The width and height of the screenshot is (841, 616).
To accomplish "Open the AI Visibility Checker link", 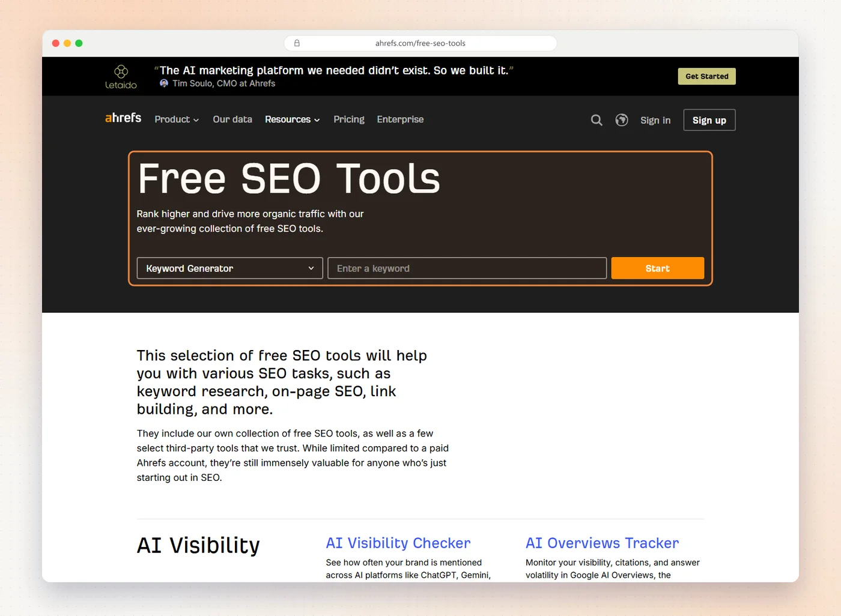I will tap(398, 543).
